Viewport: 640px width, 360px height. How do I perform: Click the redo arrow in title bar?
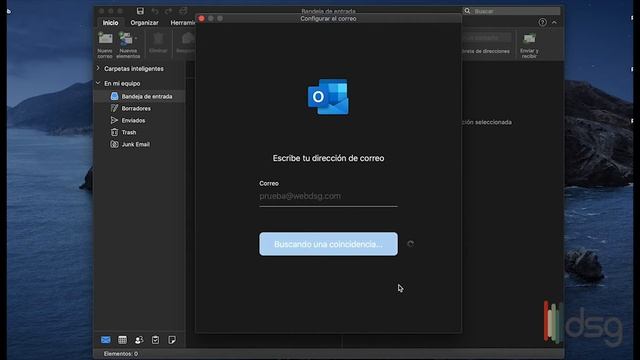click(169, 11)
